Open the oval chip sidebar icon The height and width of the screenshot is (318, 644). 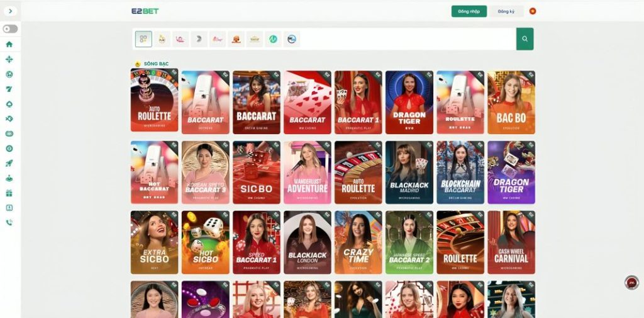9,133
